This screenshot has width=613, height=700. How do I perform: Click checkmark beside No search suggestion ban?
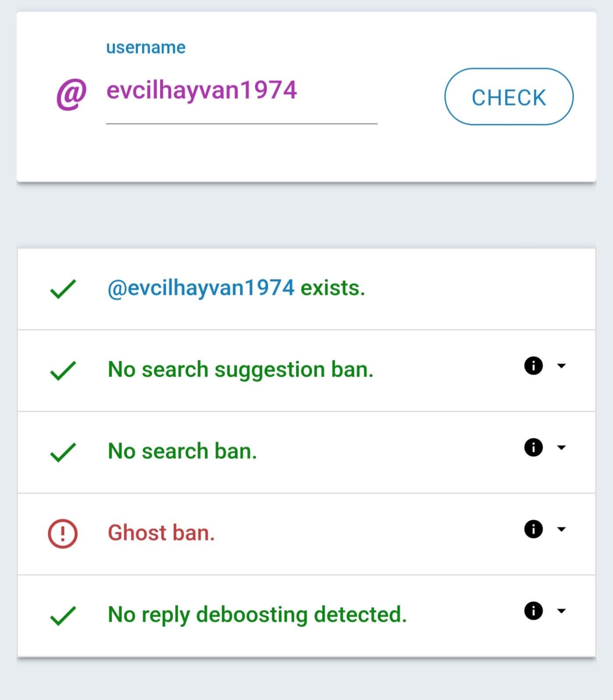pos(63,371)
